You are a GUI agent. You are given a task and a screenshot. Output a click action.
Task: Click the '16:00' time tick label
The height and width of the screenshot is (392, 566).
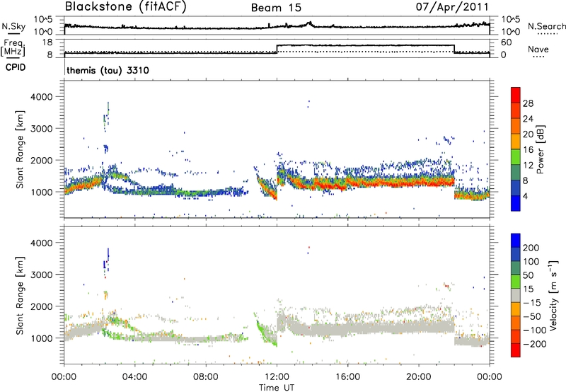point(347,377)
